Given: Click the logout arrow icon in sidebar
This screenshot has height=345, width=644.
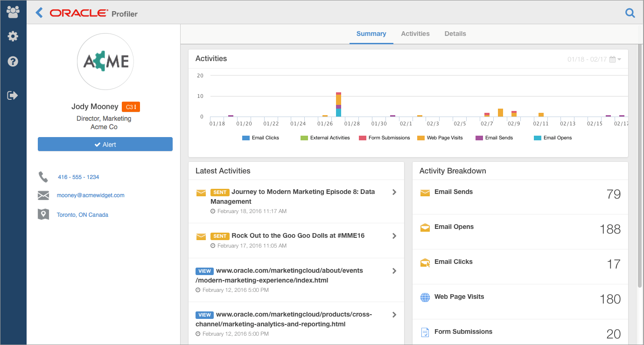Looking at the screenshot, I should pos(13,96).
